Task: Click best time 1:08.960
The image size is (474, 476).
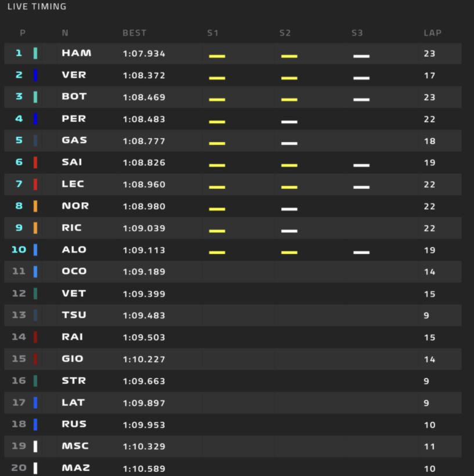Action: pos(144,184)
